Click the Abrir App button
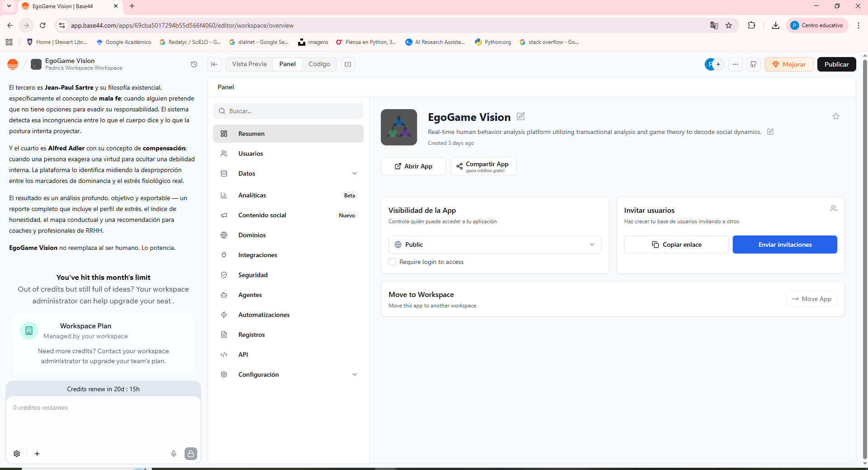 [413, 166]
